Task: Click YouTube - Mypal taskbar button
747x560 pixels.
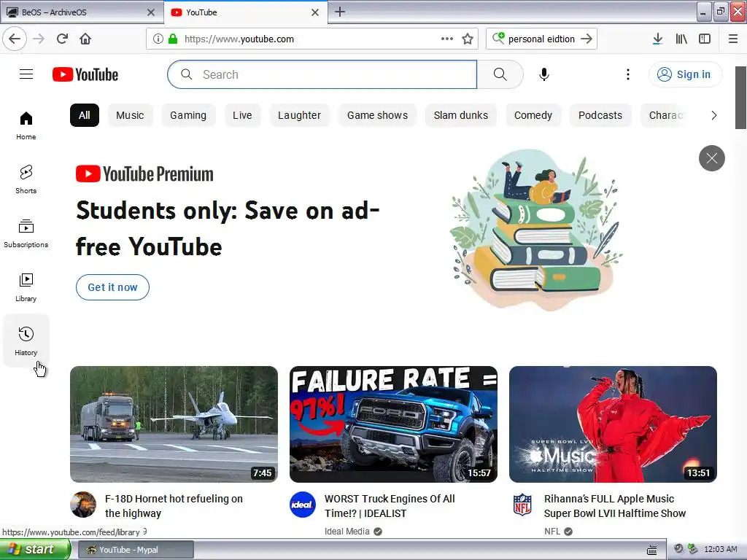Action: pyautogui.click(x=136, y=550)
